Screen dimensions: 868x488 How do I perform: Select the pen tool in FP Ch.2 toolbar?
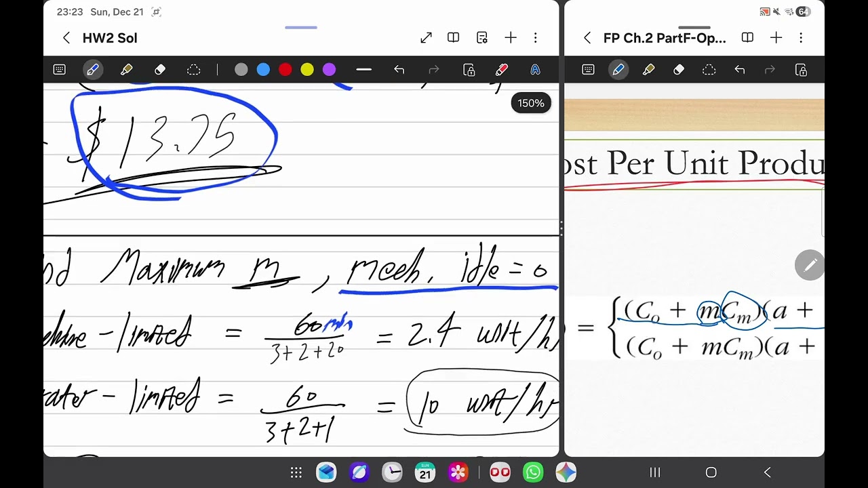coord(618,70)
